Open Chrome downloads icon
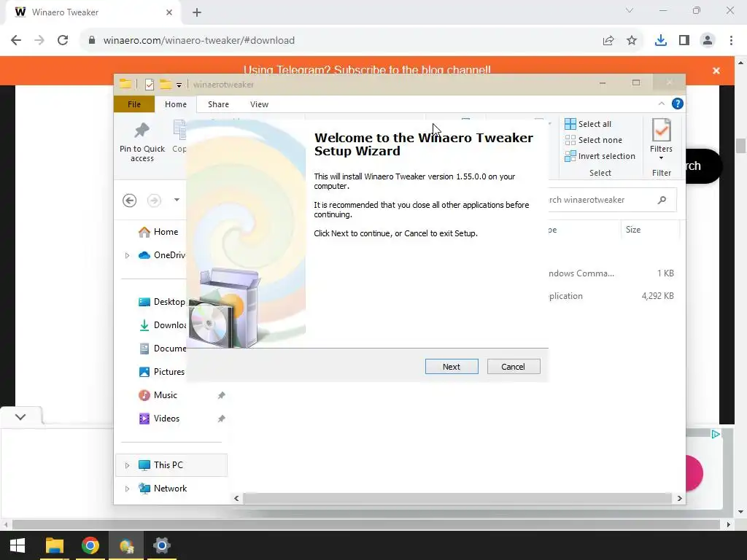747x560 pixels. point(660,41)
